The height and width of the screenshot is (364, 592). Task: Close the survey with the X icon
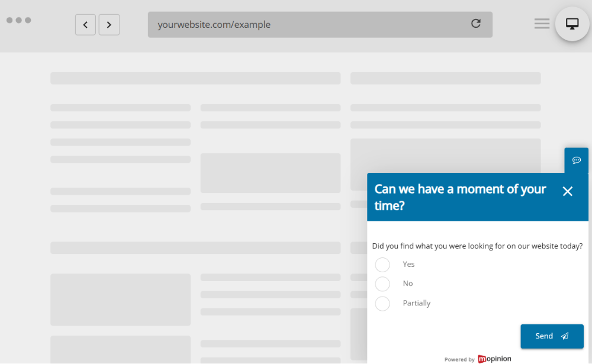tap(567, 191)
